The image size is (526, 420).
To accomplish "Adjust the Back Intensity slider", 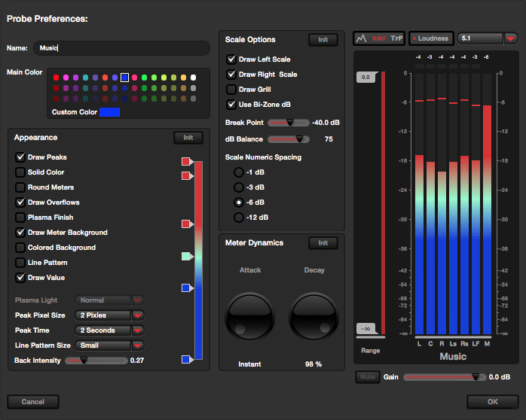I will (x=96, y=361).
